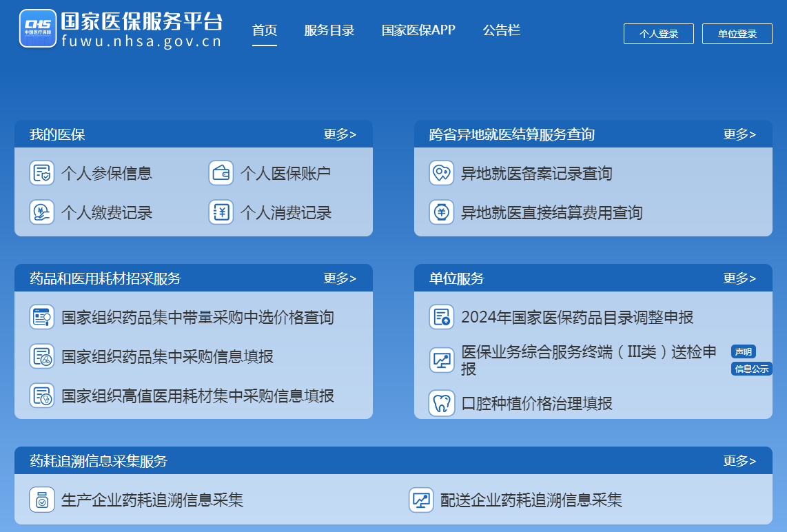Click the 异地就医备案记录查询 location icon

click(441, 174)
